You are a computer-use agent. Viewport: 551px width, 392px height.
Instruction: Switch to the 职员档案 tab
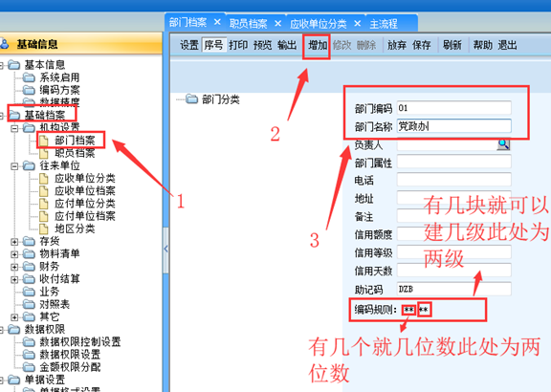[248, 24]
